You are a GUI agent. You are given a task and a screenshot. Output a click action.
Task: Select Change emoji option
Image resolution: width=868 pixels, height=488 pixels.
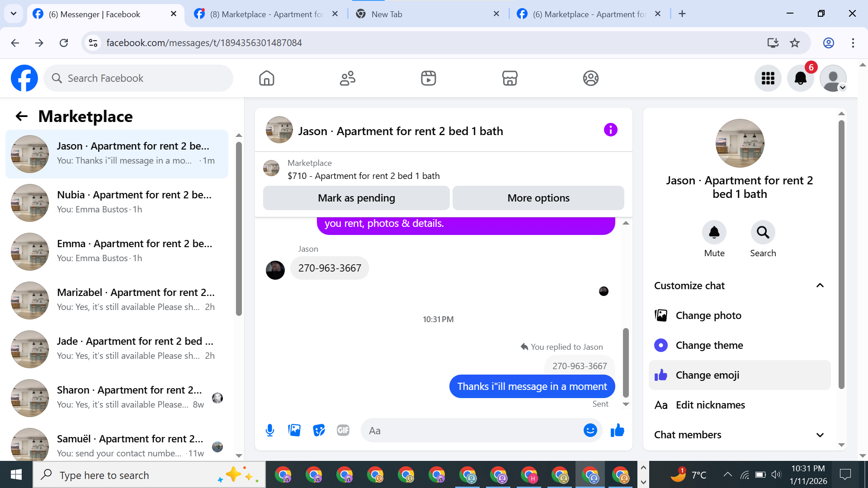740,375
